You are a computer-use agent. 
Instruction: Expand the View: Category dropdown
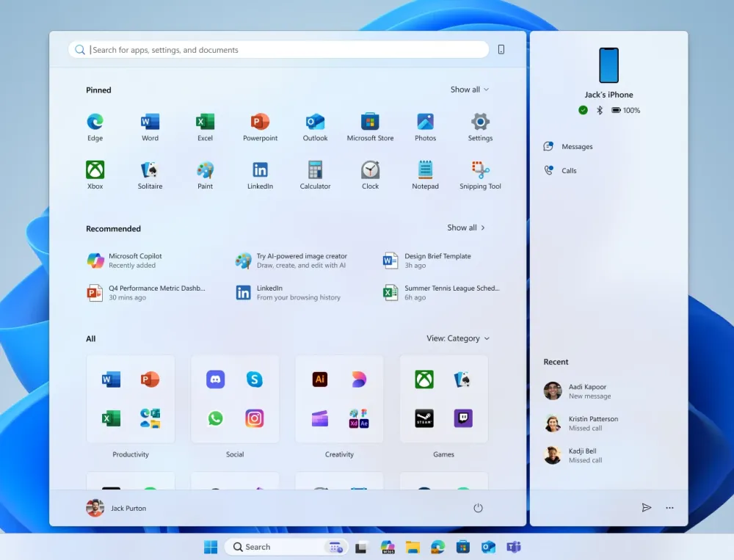coord(458,338)
